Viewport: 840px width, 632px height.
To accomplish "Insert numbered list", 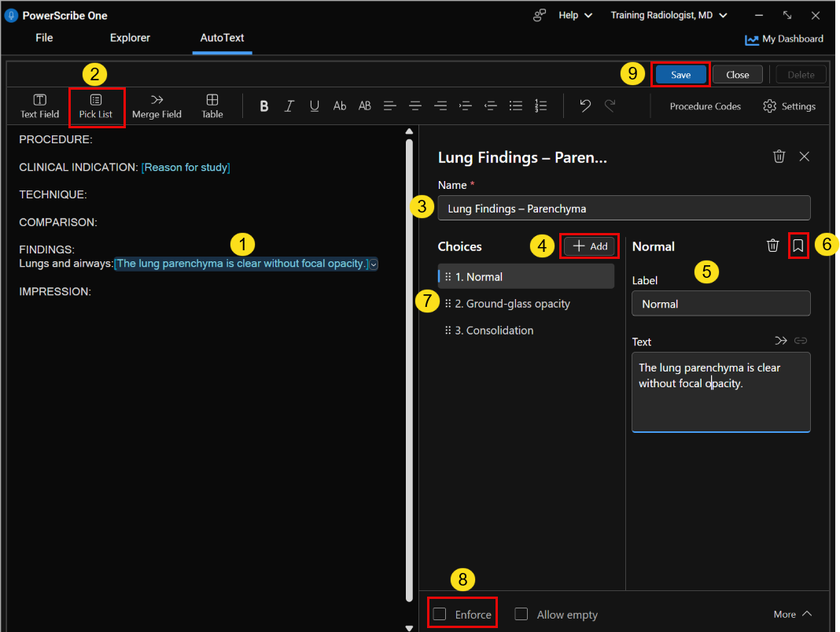I will point(541,106).
